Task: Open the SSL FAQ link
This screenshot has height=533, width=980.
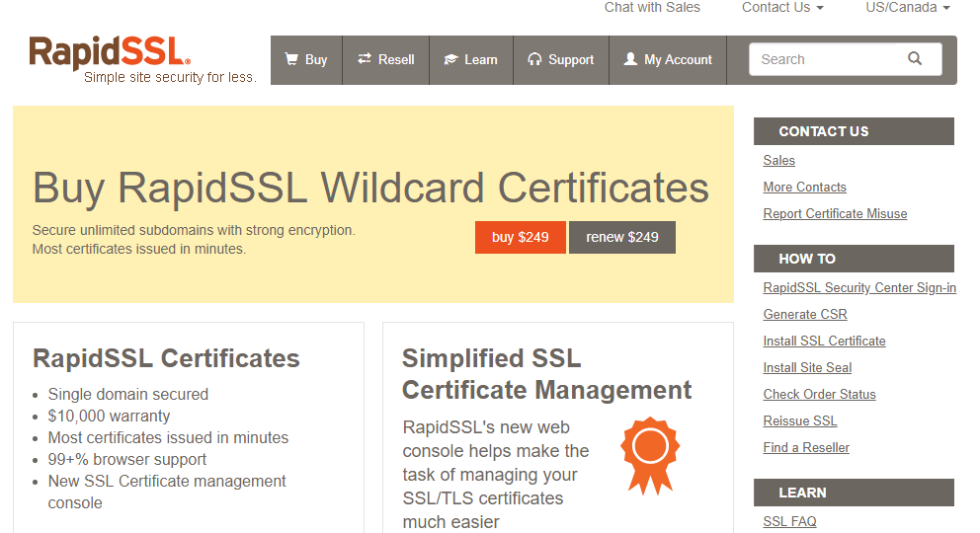Action: [x=789, y=521]
